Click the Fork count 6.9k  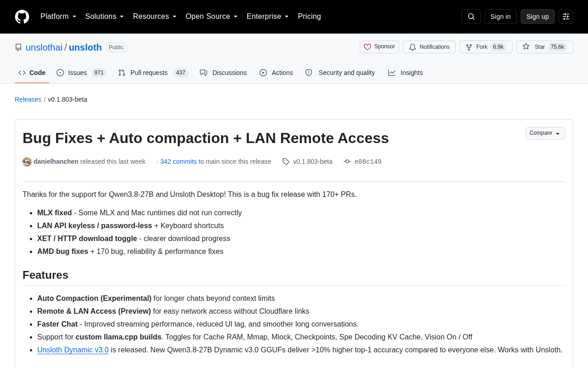[498, 47]
